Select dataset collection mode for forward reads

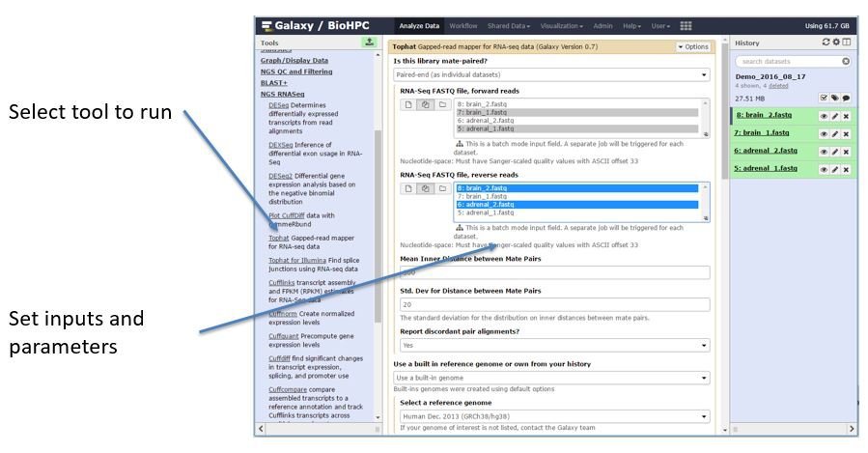click(x=442, y=104)
